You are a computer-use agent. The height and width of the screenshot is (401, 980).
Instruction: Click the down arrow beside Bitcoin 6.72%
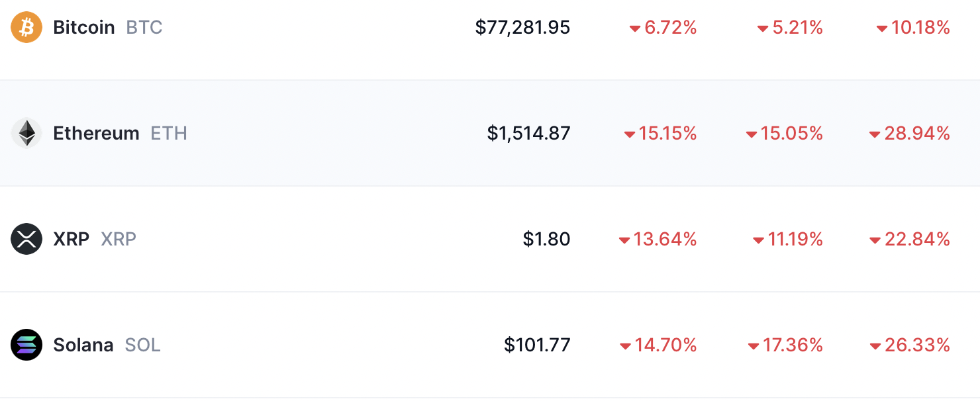[635, 28]
